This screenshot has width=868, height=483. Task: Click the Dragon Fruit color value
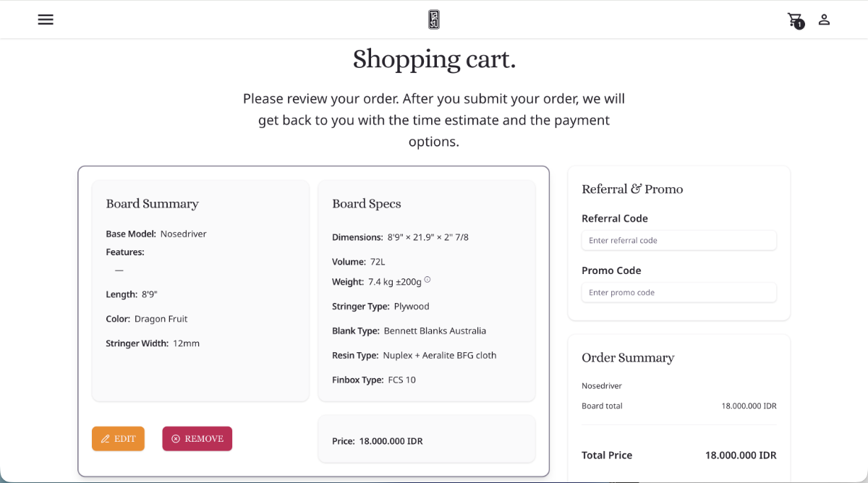point(160,318)
